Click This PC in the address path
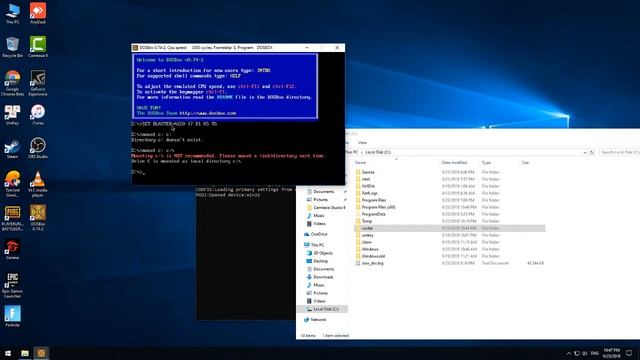The width and height of the screenshot is (640, 360). coord(351,152)
